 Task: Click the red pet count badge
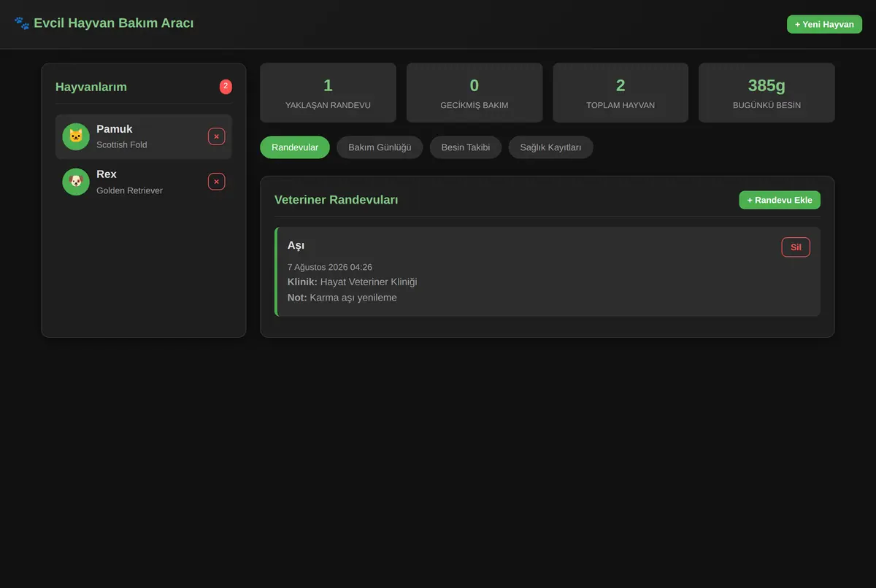[226, 87]
